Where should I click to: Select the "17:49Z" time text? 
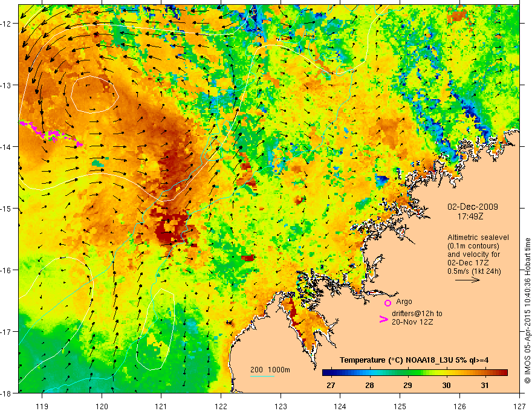[x=470, y=216]
